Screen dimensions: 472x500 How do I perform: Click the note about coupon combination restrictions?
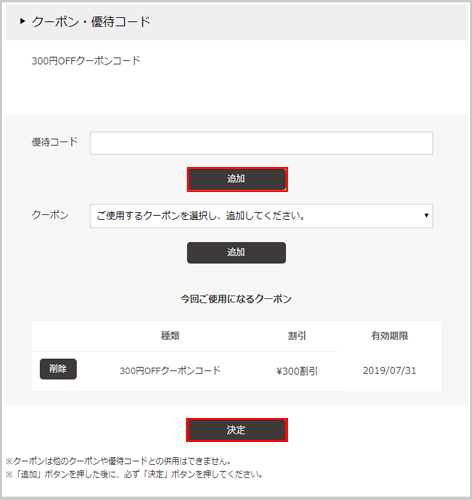coord(118,461)
